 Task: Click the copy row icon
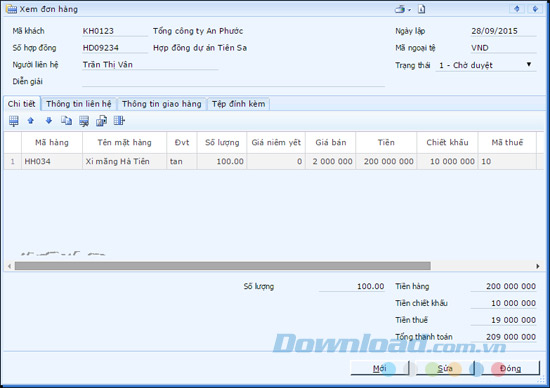66,121
